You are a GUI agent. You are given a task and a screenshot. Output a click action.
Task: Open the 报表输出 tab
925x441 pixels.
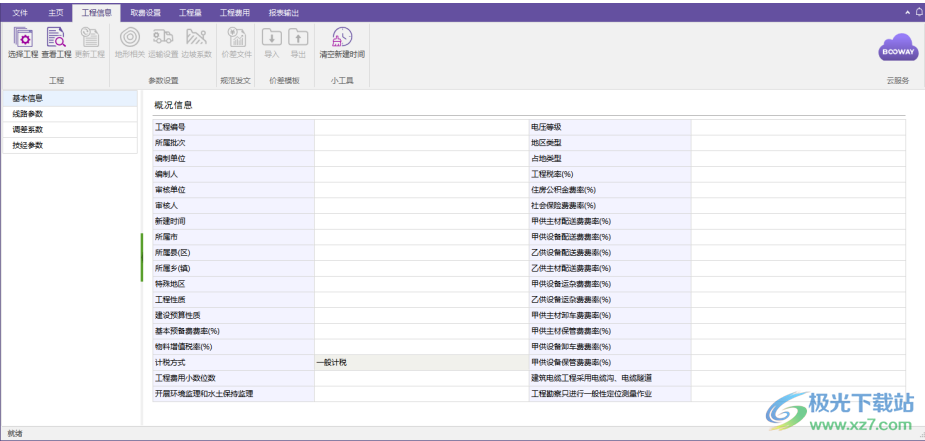coord(283,12)
